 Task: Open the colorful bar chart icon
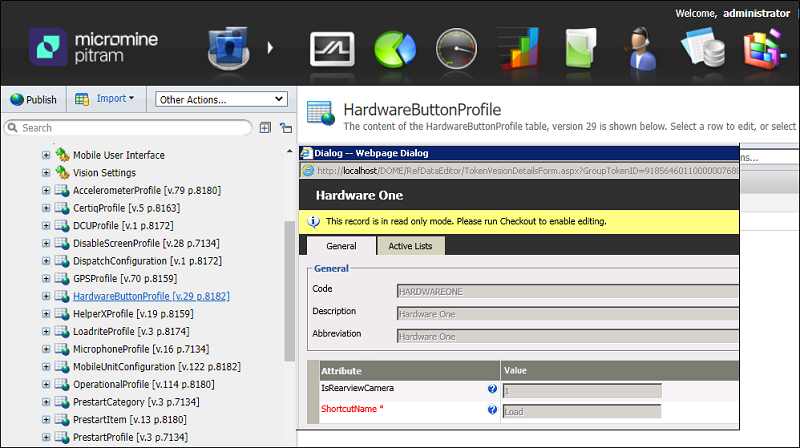click(x=518, y=48)
